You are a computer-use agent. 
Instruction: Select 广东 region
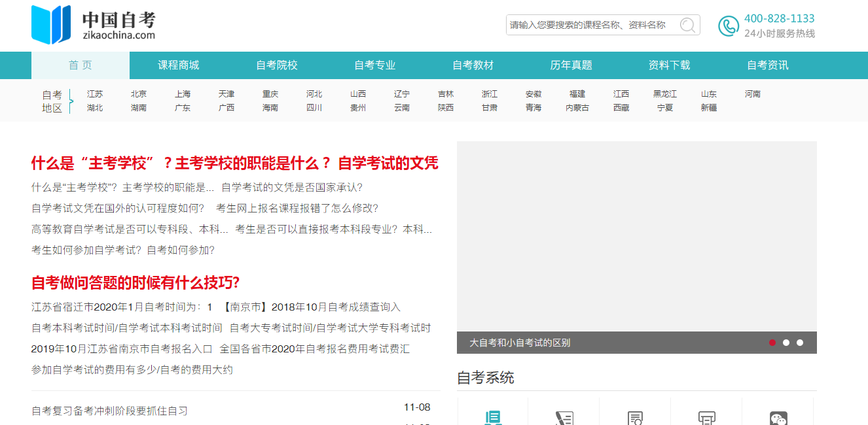click(183, 108)
